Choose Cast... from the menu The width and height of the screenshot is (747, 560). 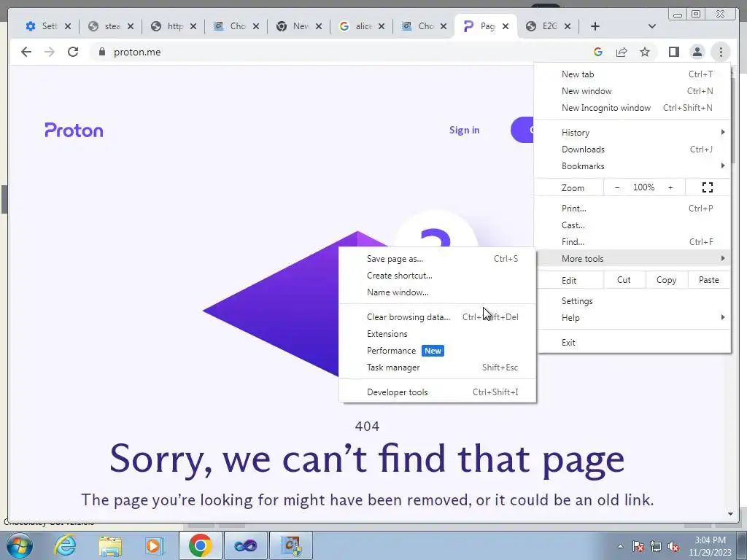click(634, 225)
